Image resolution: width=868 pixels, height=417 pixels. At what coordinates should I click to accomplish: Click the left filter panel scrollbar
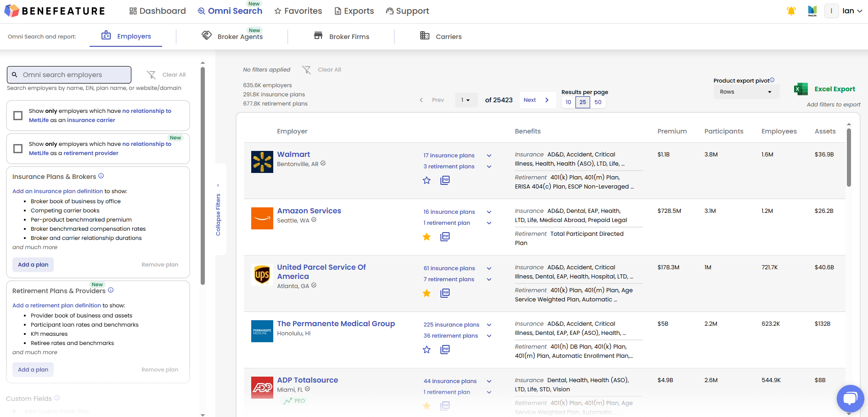click(x=203, y=176)
